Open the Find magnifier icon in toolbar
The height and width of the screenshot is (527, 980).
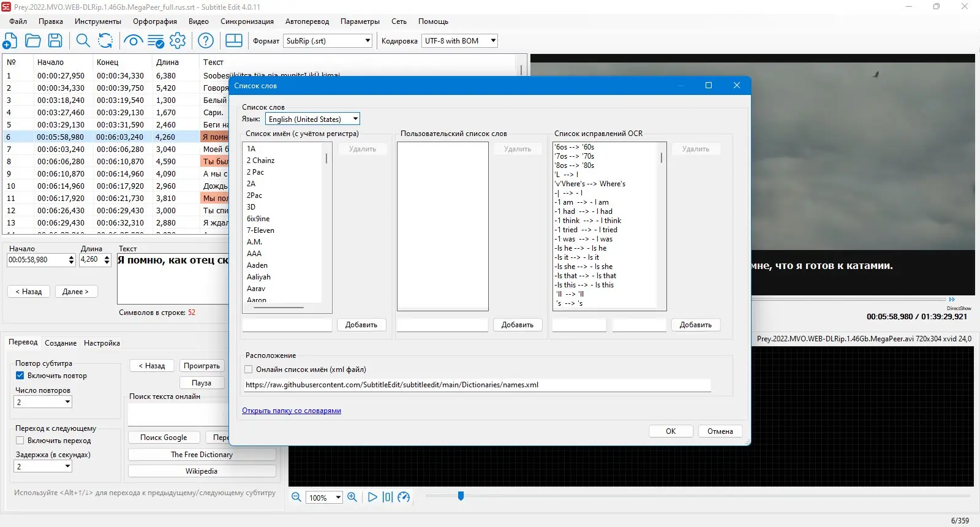(x=83, y=41)
